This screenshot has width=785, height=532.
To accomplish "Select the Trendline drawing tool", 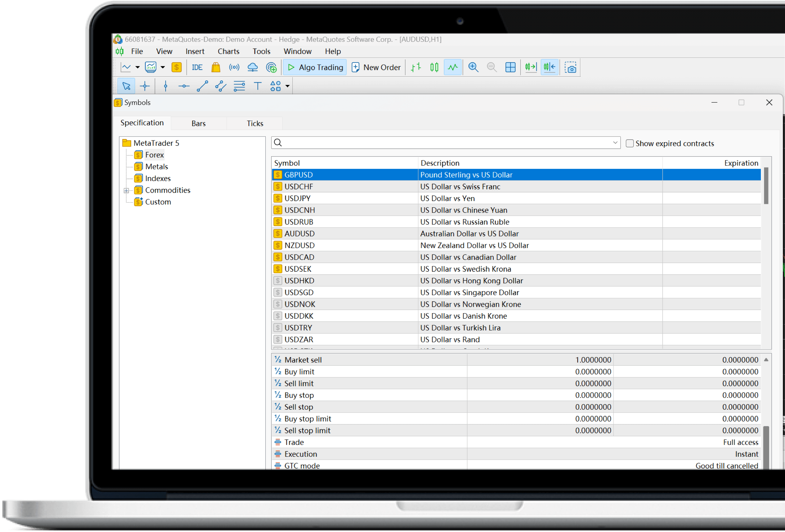I will pyautogui.click(x=202, y=86).
